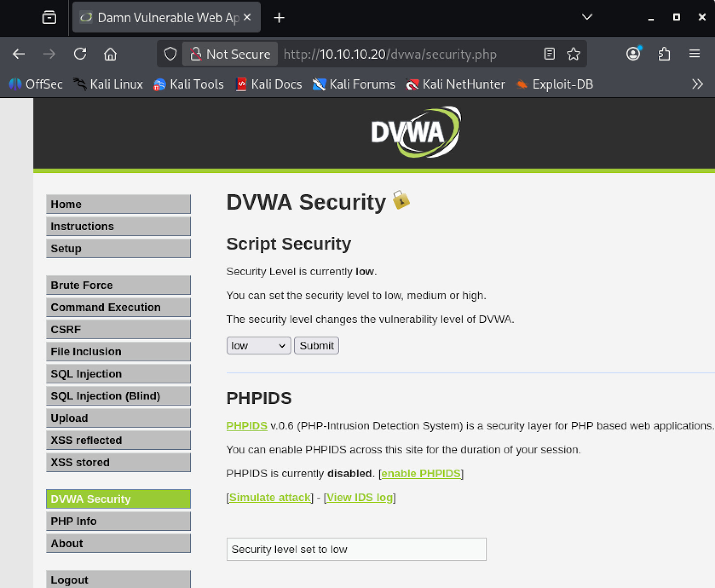Open the hamburger application menu
715x588 pixels.
694,54
